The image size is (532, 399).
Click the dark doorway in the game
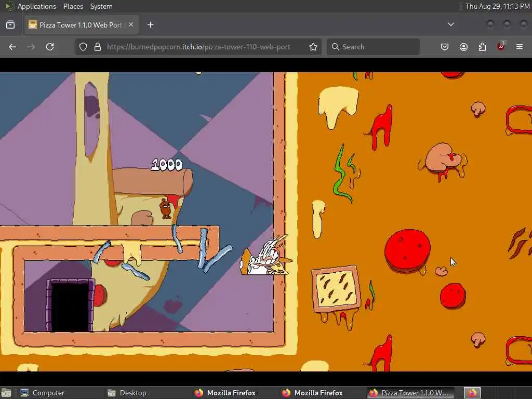[x=70, y=305]
